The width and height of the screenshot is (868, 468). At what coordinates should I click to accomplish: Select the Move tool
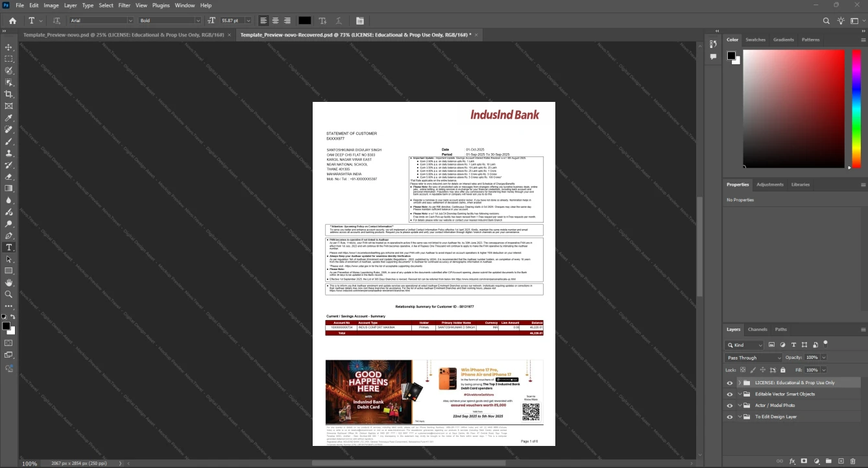tap(9, 47)
